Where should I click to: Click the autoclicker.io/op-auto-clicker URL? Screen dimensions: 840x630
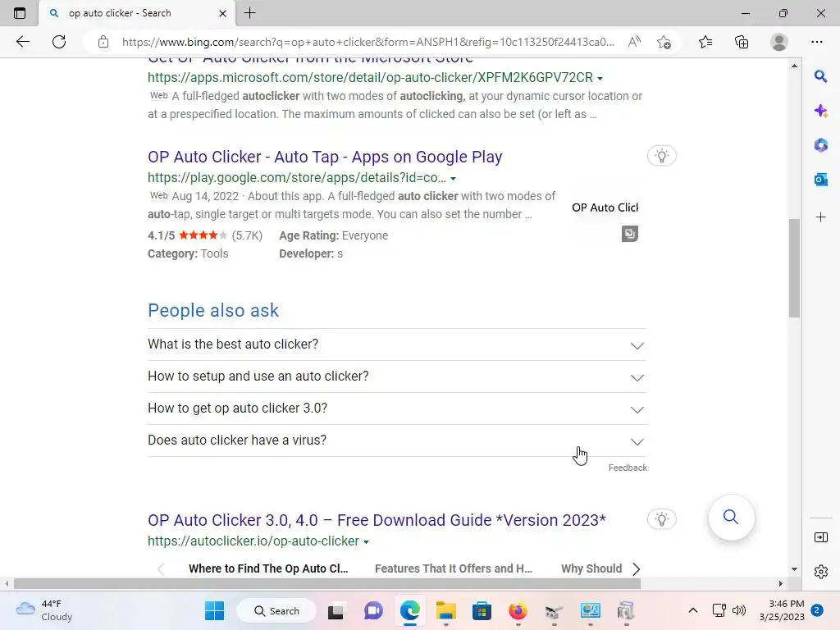(253, 541)
